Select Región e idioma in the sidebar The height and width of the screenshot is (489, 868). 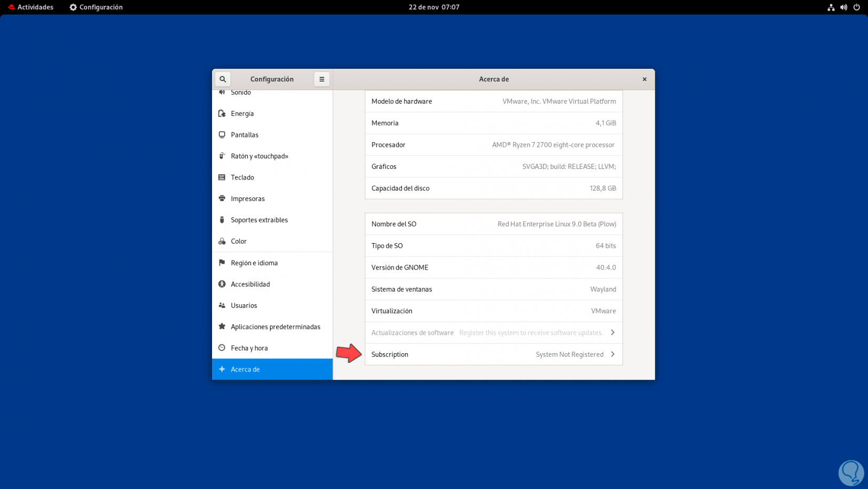pos(272,263)
